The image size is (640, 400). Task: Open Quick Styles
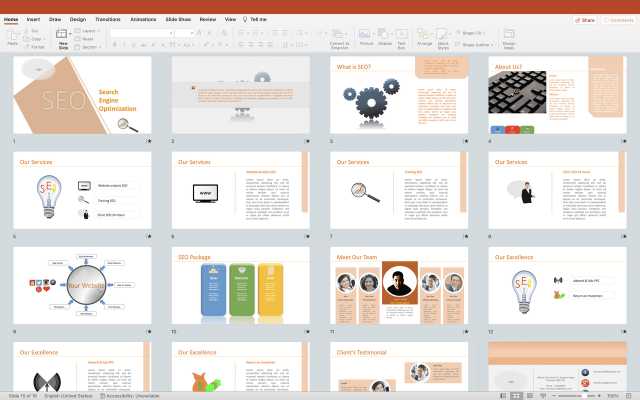pos(444,36)
